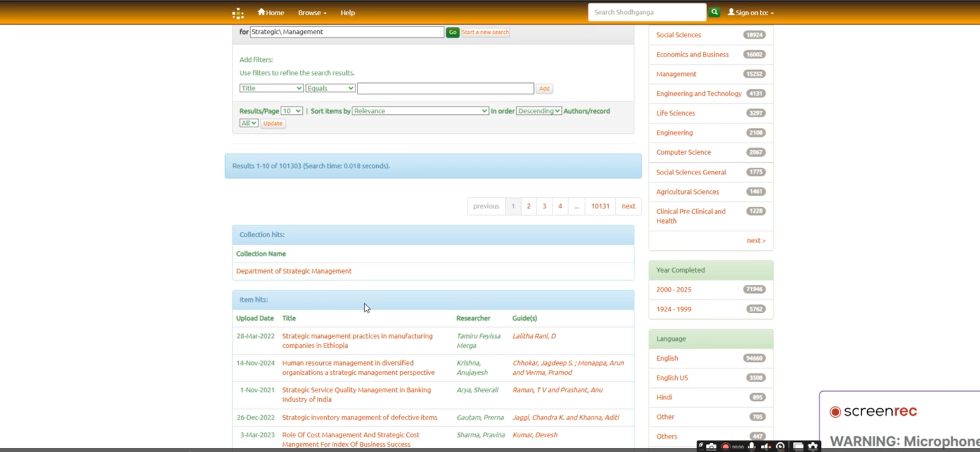Viewport: 980px width, 452px height.
Task: Open the Help menu item
Action: pyautogui.click(x=347, y=13)
